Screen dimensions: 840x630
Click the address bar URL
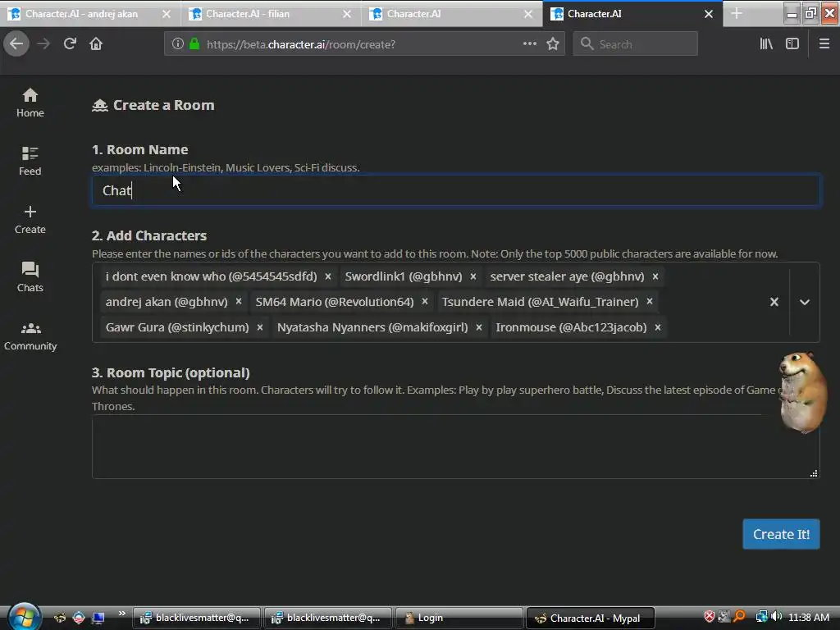pyautogui.click(x=301, y=44)
